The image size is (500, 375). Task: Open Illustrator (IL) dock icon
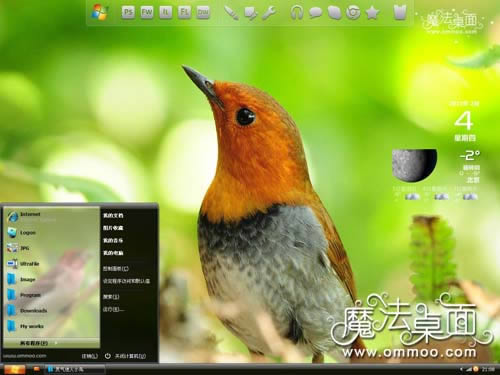[x=166, y=13]
